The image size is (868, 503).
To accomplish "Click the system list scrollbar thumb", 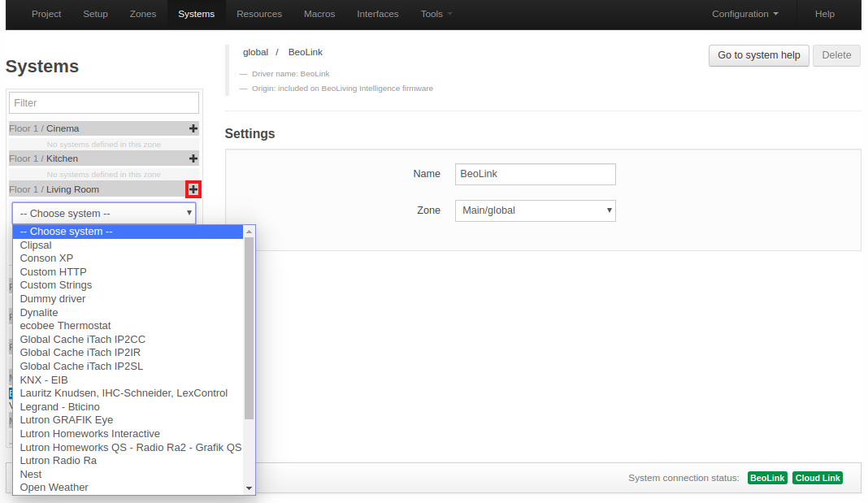I will (x=250, y=328).
